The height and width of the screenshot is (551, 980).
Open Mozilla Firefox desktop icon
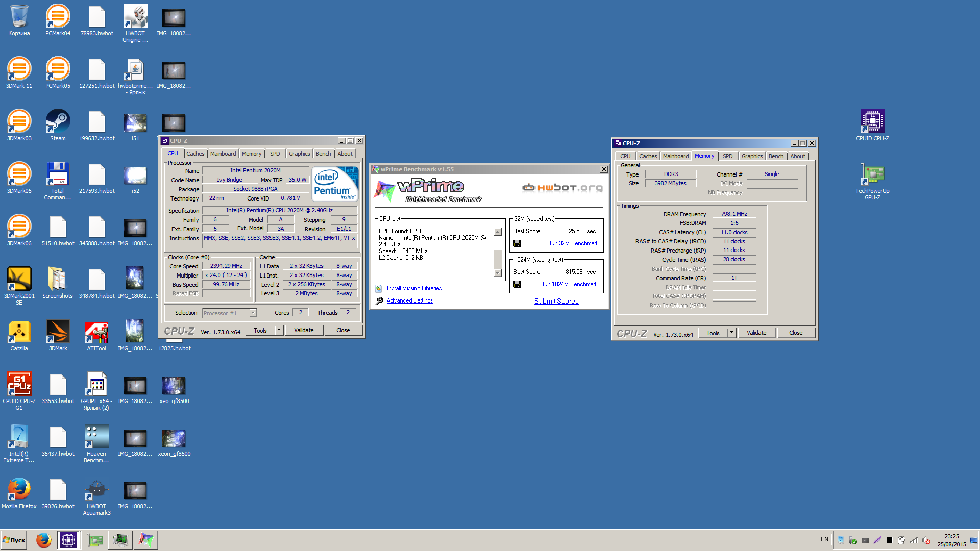(x=19, y=493)
